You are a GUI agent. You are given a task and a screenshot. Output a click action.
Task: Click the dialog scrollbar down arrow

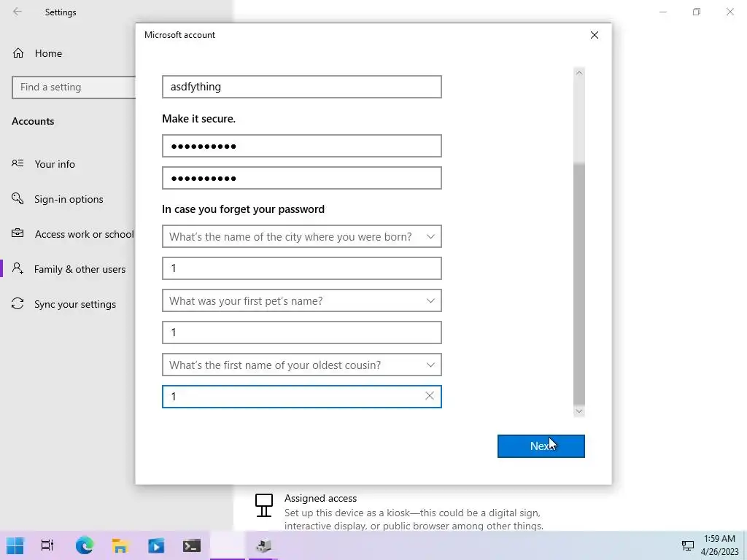pos(578,411)
